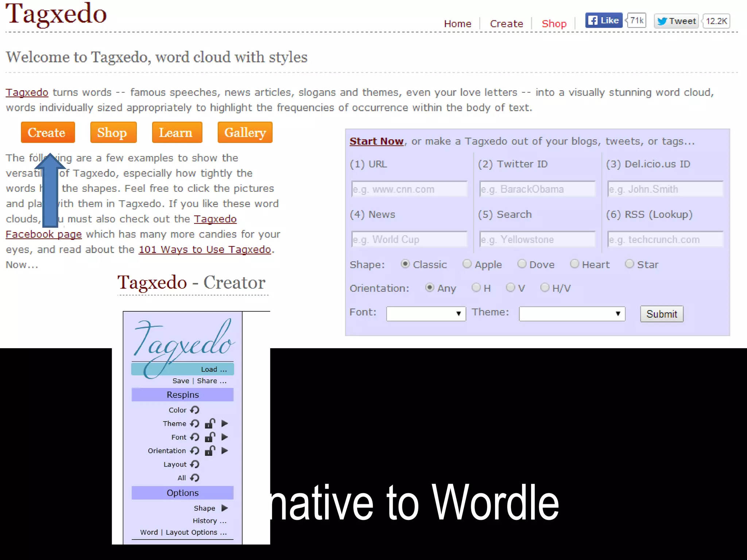The width and height of the screenshot is (747, 560).
Task: Click the orange Create button
Action: [48, 132]
